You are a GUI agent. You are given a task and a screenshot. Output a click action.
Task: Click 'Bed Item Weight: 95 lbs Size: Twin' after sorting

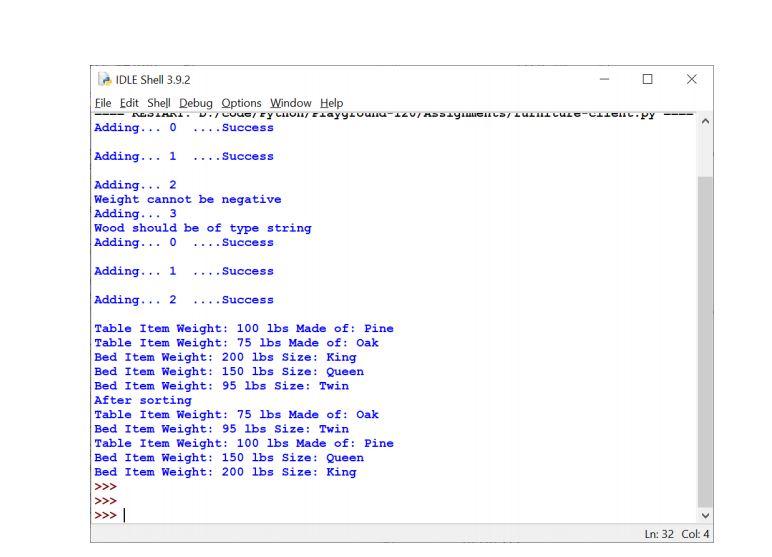[x=221, y=429]
